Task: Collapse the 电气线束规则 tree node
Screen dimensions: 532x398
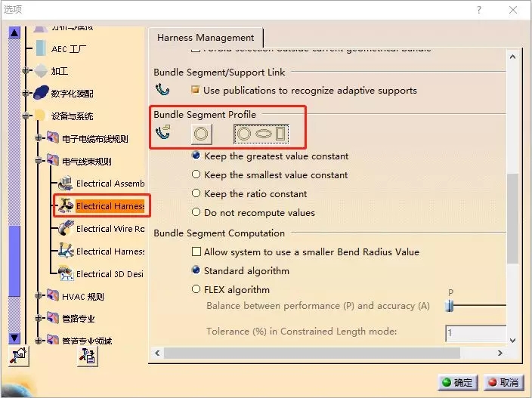Action: 39,161
